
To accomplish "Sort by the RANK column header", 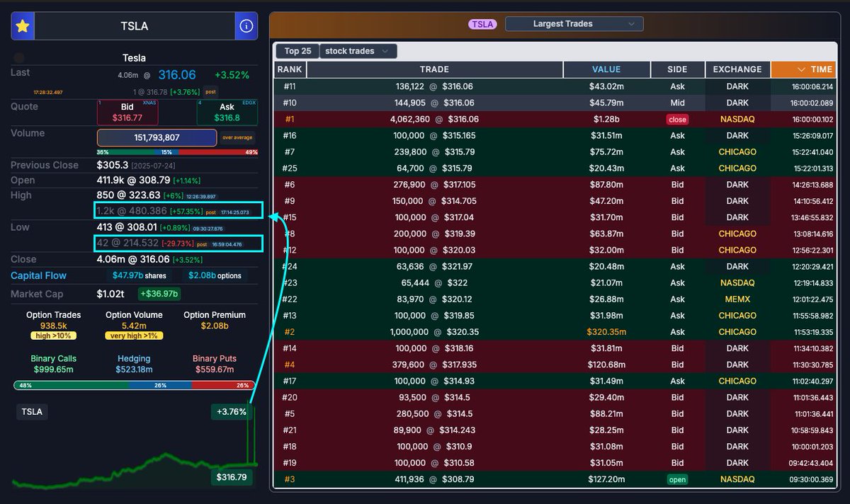I will coord(290,69).
